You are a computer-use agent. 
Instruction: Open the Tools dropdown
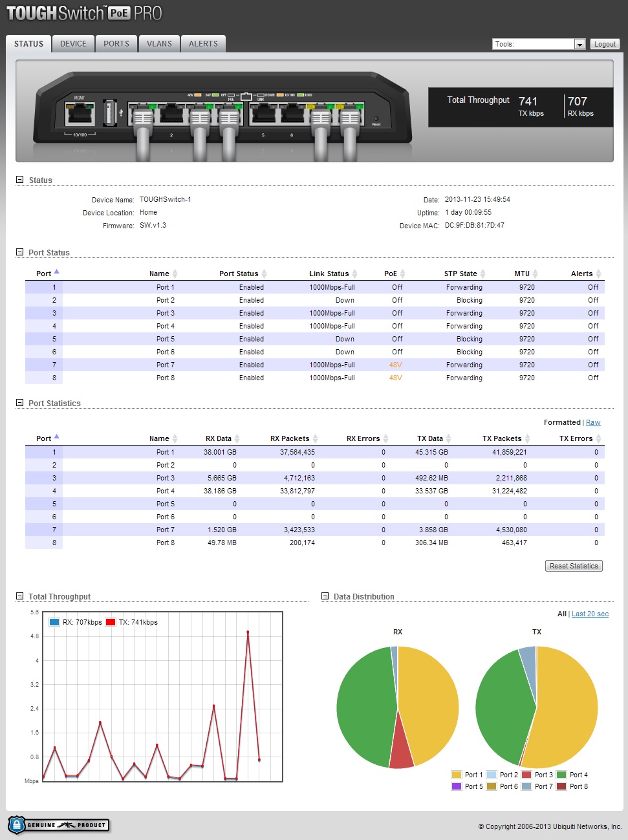(x=539, y=44)
